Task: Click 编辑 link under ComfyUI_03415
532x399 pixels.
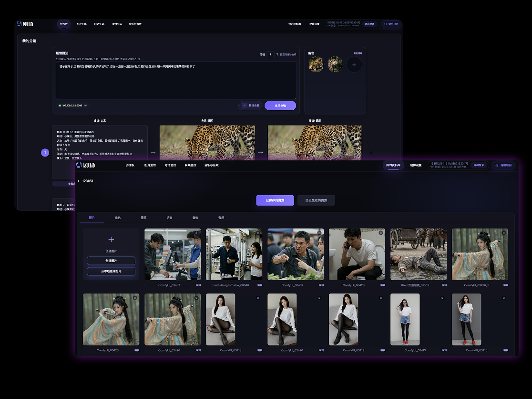Action: (505, 350)
